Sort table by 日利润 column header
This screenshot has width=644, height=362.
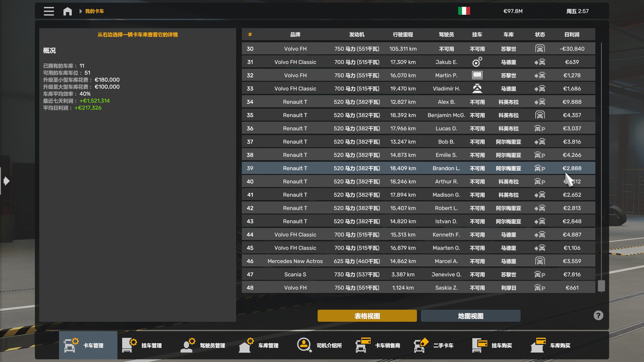(x=572, y=35)
